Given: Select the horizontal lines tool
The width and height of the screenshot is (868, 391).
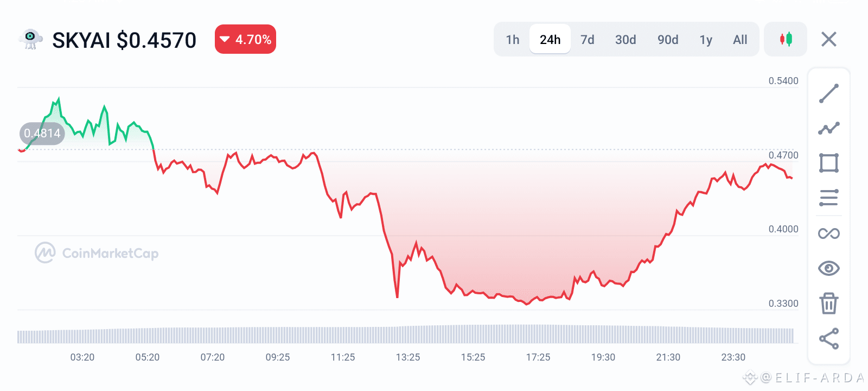Looking at the screenshot, I should (x=829, y=198).
